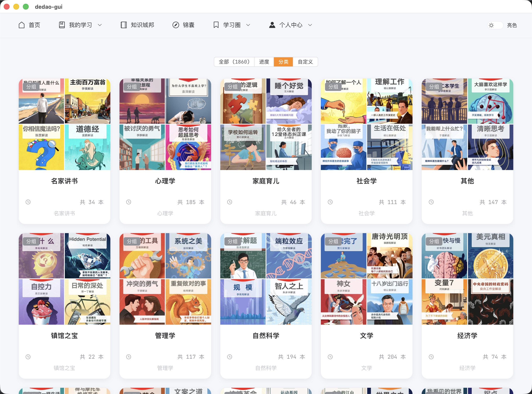
Task: Click the 美元真相 book cover
Action: (490, 256)
